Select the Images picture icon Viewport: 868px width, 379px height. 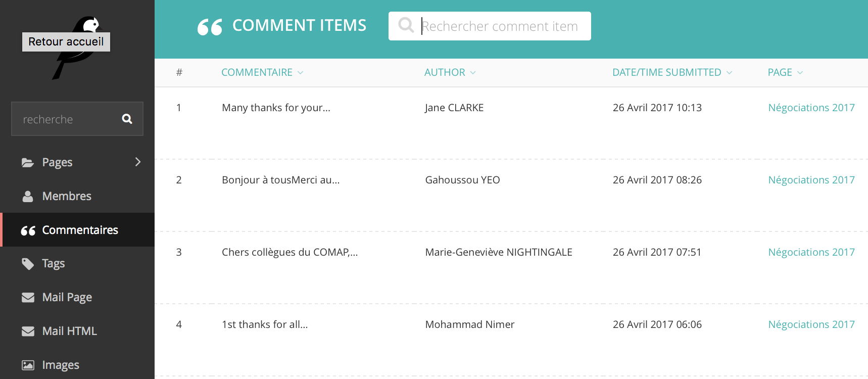pos(28,364)
